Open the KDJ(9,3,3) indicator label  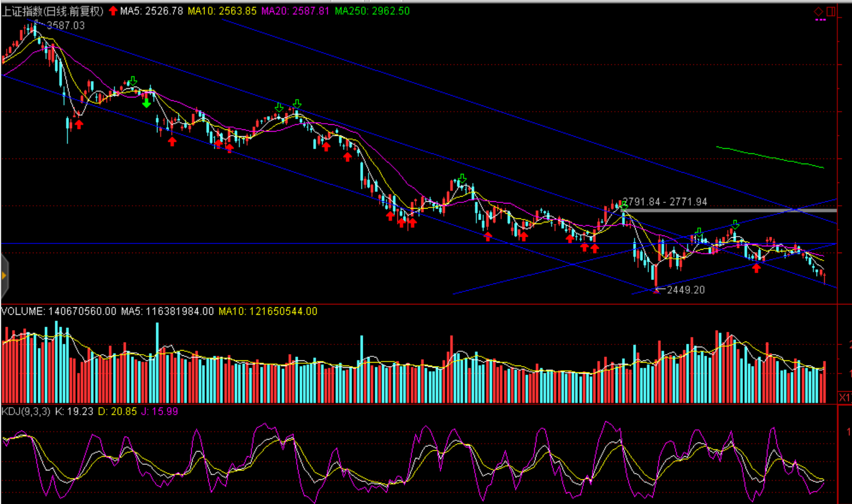(x=26, y=411)
